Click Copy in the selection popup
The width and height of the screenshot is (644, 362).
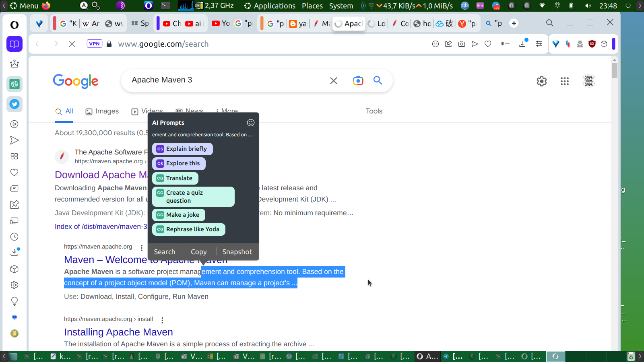199,252
